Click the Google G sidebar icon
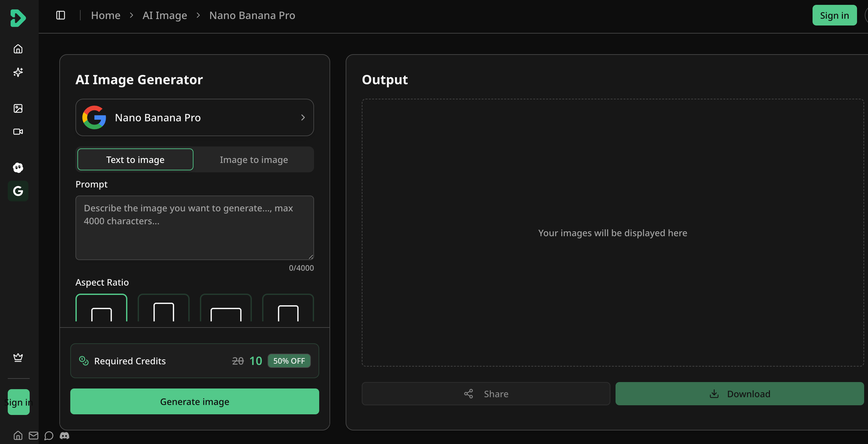The width and height of the screenshot is (868, 444). pos(18,191)
